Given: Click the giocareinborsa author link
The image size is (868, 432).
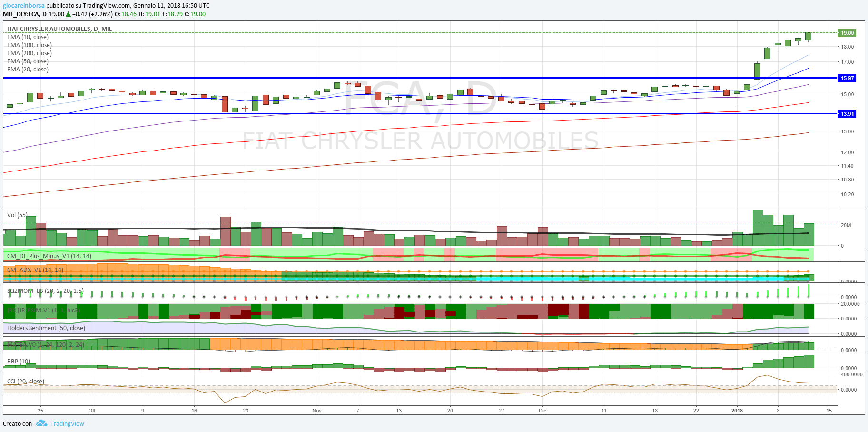Looking at the screenshot, I should click(24, 6).
